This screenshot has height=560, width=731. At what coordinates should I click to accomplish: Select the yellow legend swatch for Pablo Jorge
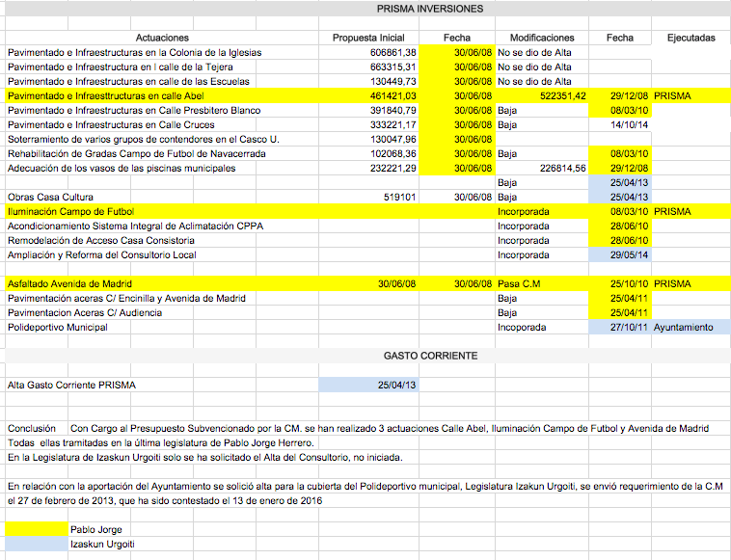37,529
